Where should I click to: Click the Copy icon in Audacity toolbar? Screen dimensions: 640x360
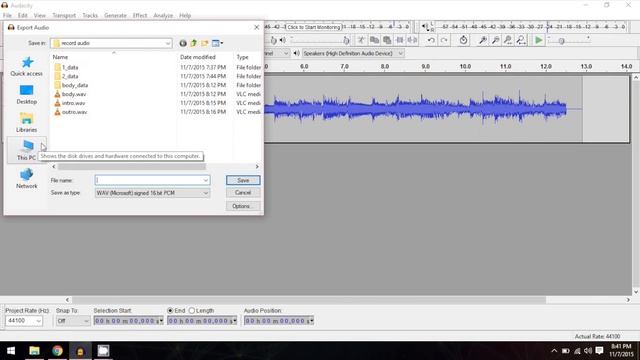(374, 40)
